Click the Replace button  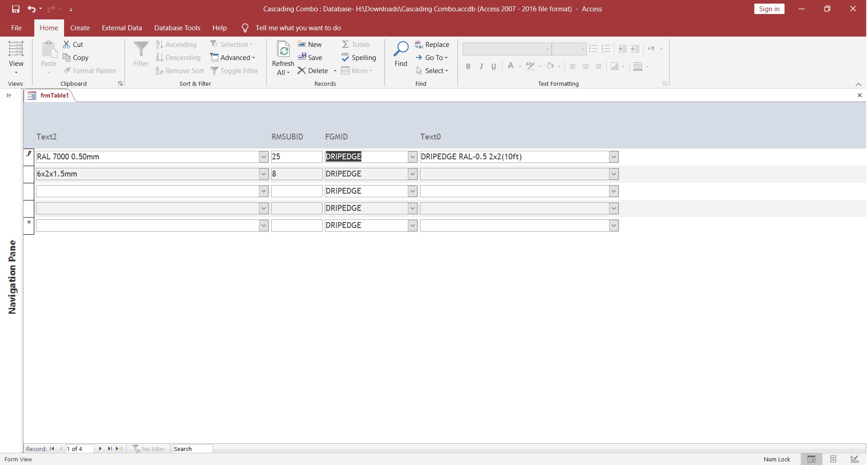tap(432, 45)
